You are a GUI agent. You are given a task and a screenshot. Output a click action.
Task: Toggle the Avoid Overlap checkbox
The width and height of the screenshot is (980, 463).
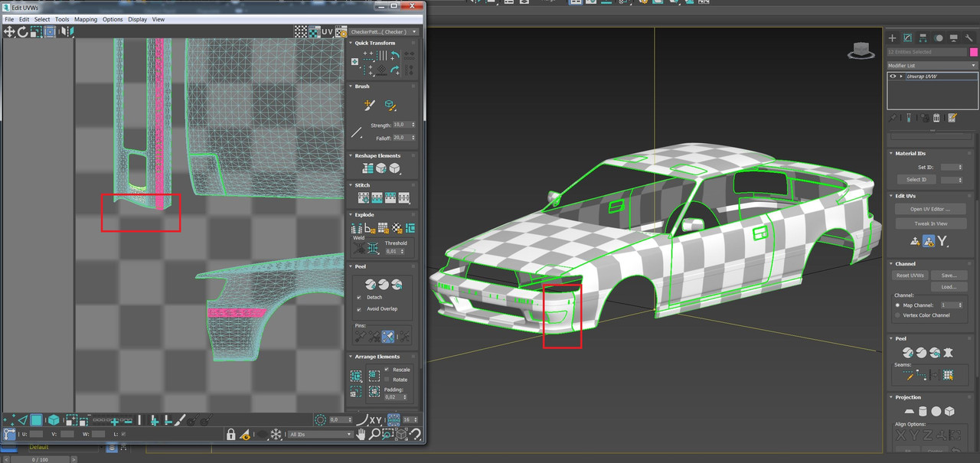pos(359,309)
